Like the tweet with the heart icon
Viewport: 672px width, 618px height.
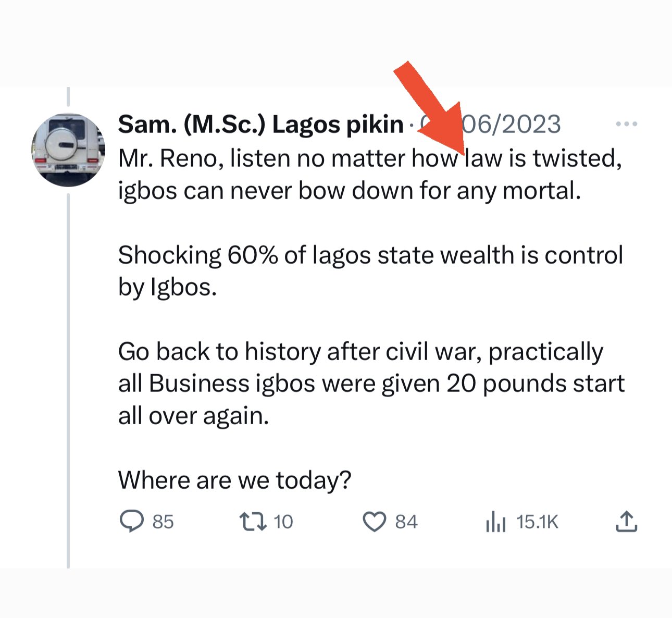[374, 522]
